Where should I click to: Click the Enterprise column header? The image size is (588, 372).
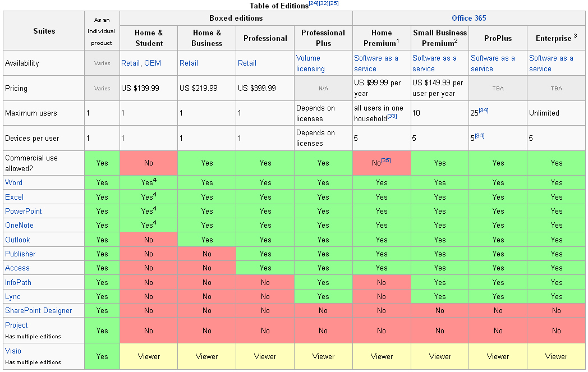(556, 38)
